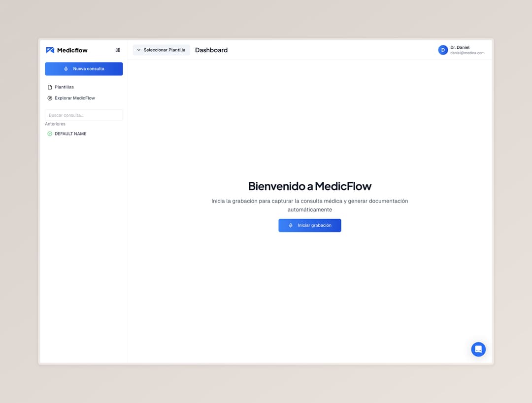This screenshot has width=532, height=403.
Task: Click the blue D avatar circle
Action: tap(443, 50)
